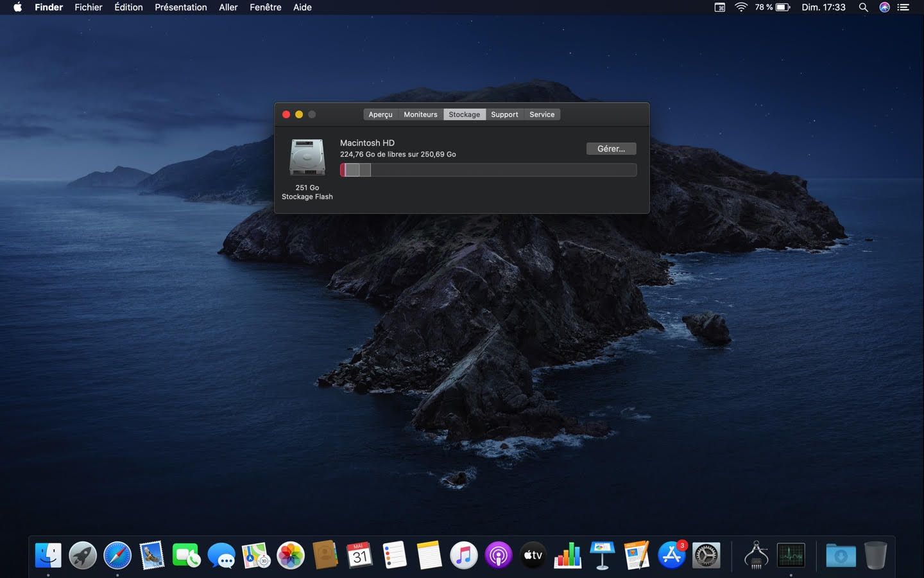Open System Preferences gear icon
The image size is (924, 578).
[706, 556]
